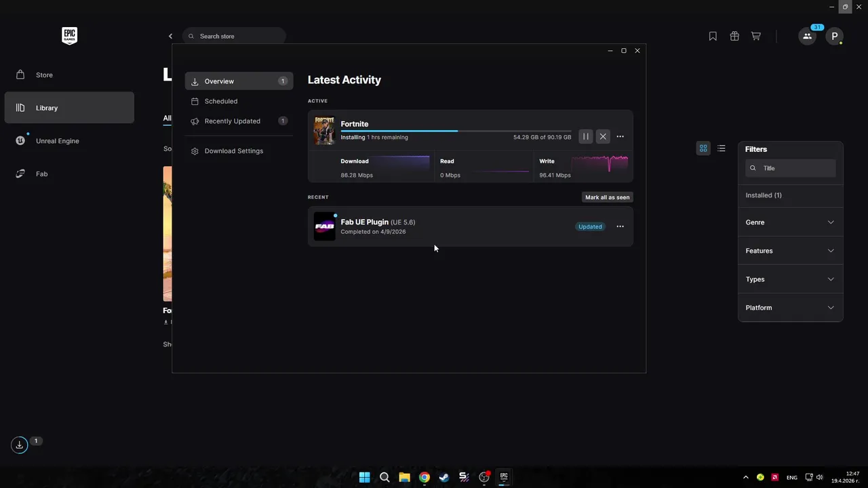This screenshot has height=488, width=868.
Task: Click the green system tray icon
Action: pyautogui.click(x=760, y=477)
